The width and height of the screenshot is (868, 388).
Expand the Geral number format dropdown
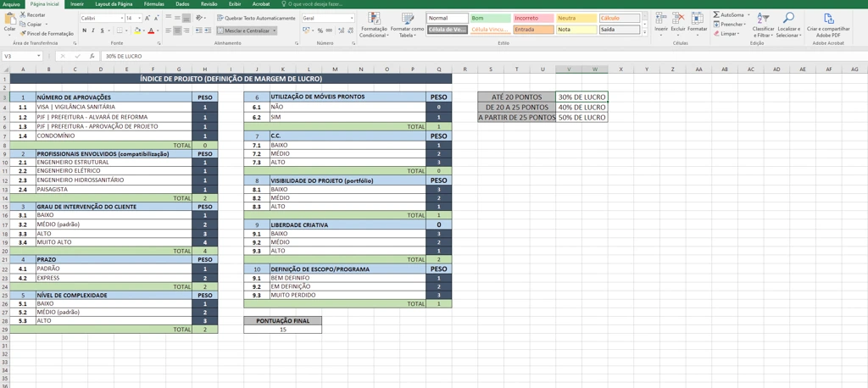tap(352, 18)
